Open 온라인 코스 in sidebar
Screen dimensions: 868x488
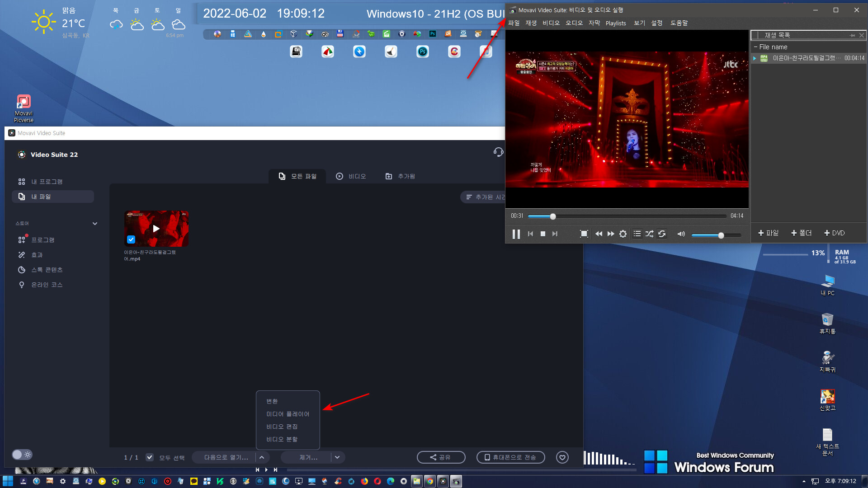click(x=47, y=285)
